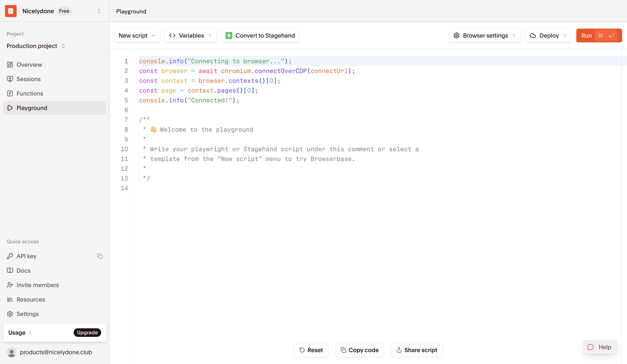Expand Browser settings chevron
This screenshot has width=627, height=364.
click(x=514, y=35)
